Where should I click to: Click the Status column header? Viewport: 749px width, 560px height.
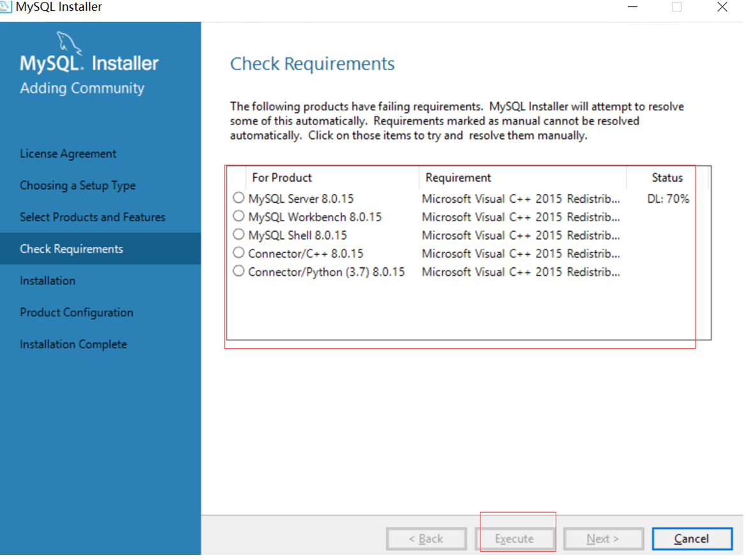coord(667,177)
